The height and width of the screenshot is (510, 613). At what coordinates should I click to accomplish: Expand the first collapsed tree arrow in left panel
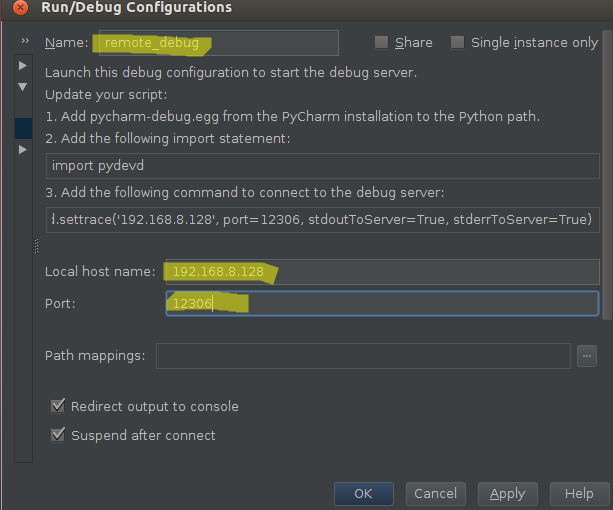[23, 66]
